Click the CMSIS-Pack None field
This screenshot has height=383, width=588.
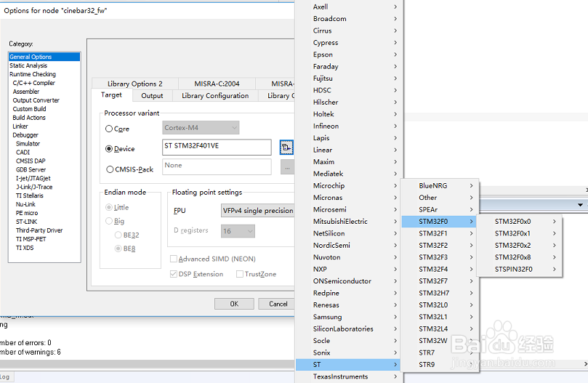tap(217, 167)
